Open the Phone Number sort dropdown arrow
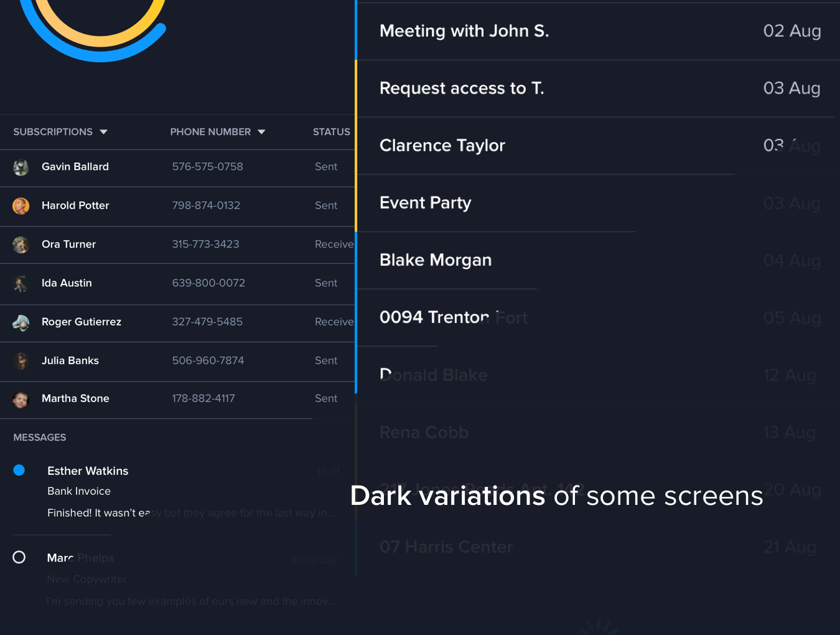The height and width of the screenshot is (635, 840). [x=261, y=132]
